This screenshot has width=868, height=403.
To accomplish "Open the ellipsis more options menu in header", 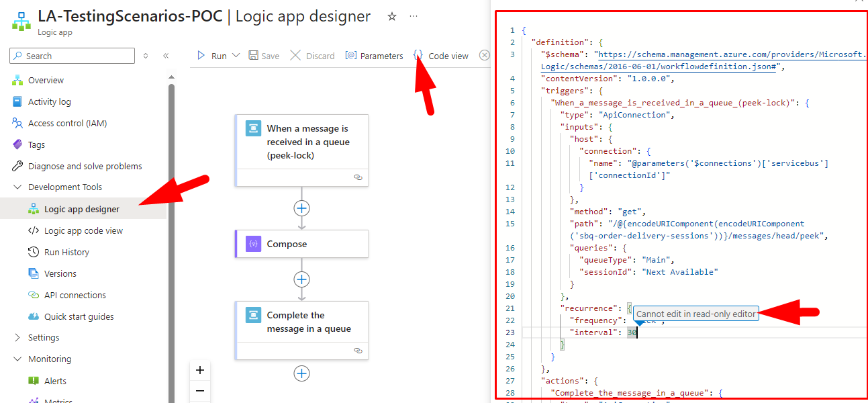I will (x=414, y=16).
